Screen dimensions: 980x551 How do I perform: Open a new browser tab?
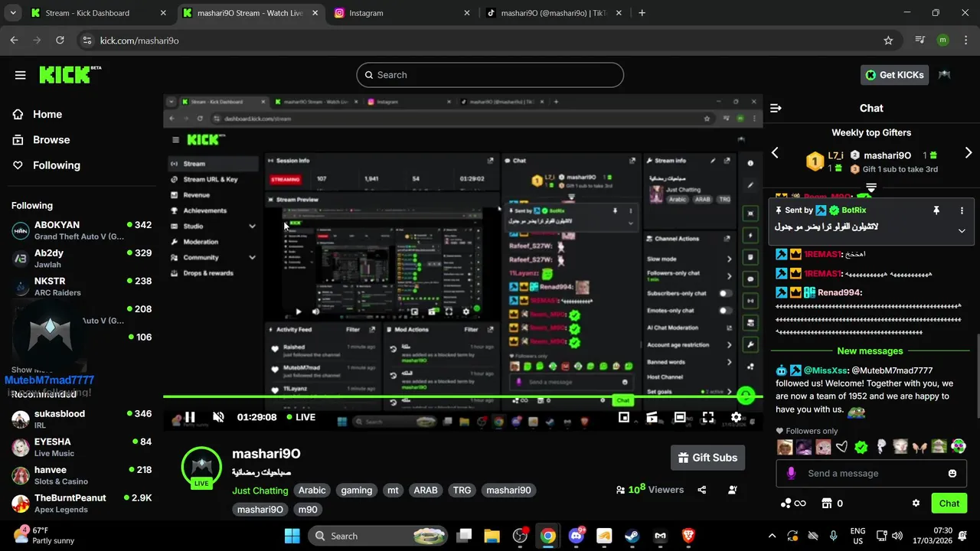click(642, 13)
